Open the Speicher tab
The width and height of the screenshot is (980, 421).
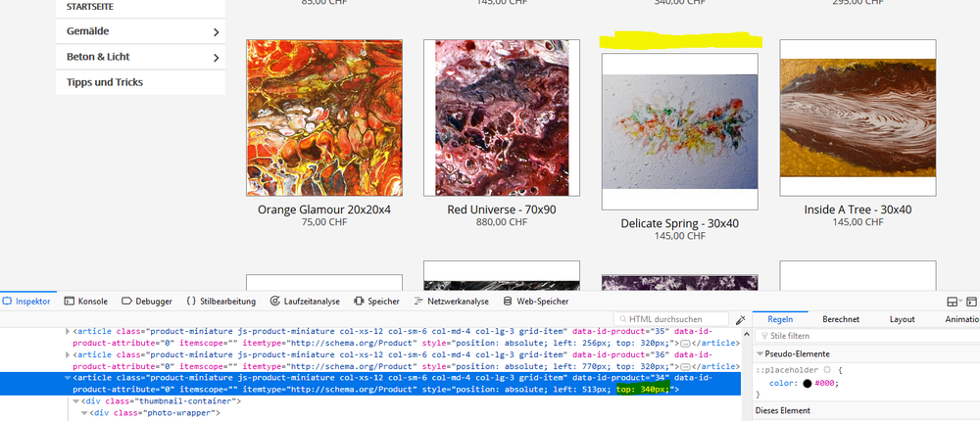tap(377, 302)
